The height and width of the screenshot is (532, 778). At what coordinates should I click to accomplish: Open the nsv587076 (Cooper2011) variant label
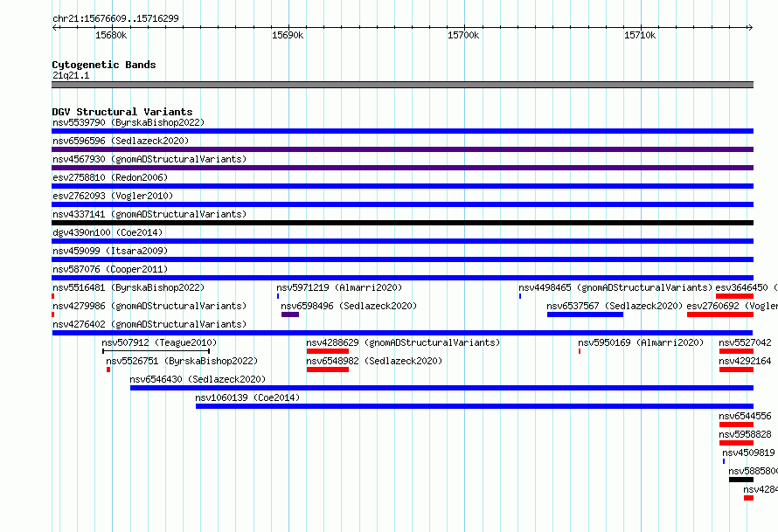click(x=110, y=269)
